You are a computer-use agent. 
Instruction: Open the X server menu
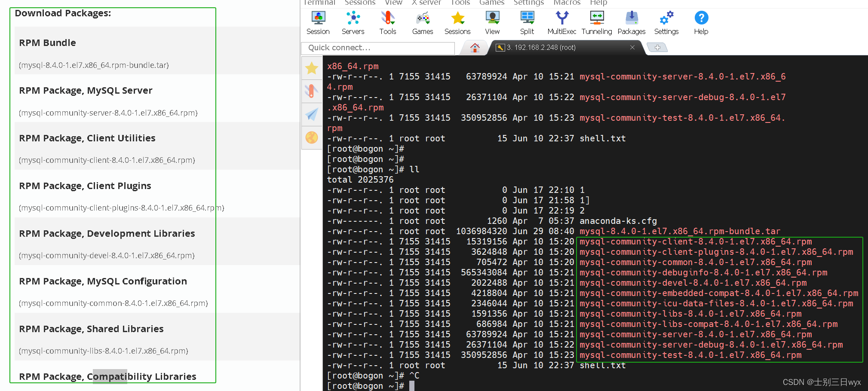click(426, 3)
